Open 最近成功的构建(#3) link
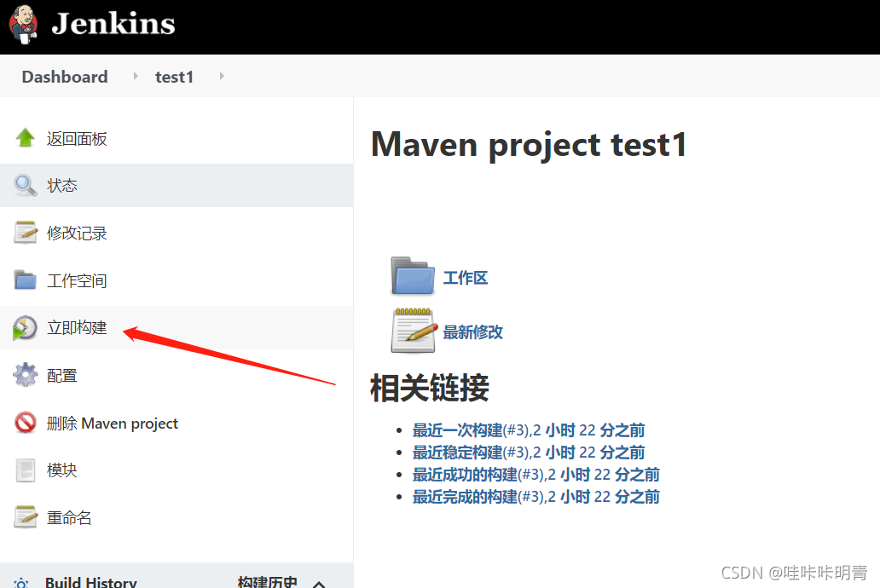Image resolution: width=880 pixels, height=588 pixels. pyautogui.click(x=536, y=475)
